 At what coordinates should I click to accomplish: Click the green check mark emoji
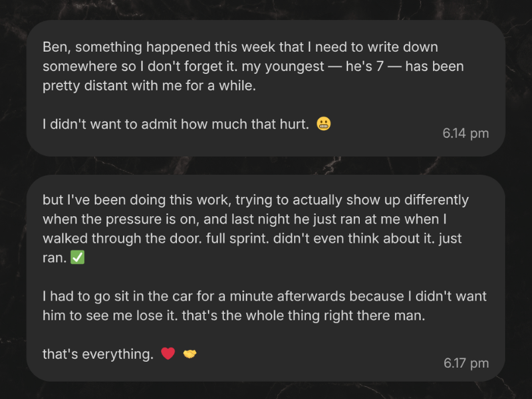coord(77,258)
